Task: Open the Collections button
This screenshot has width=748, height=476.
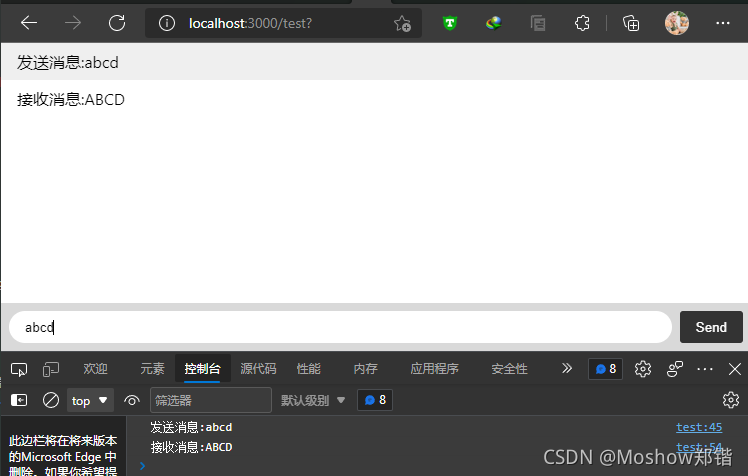Action: (x=631, y=23)
